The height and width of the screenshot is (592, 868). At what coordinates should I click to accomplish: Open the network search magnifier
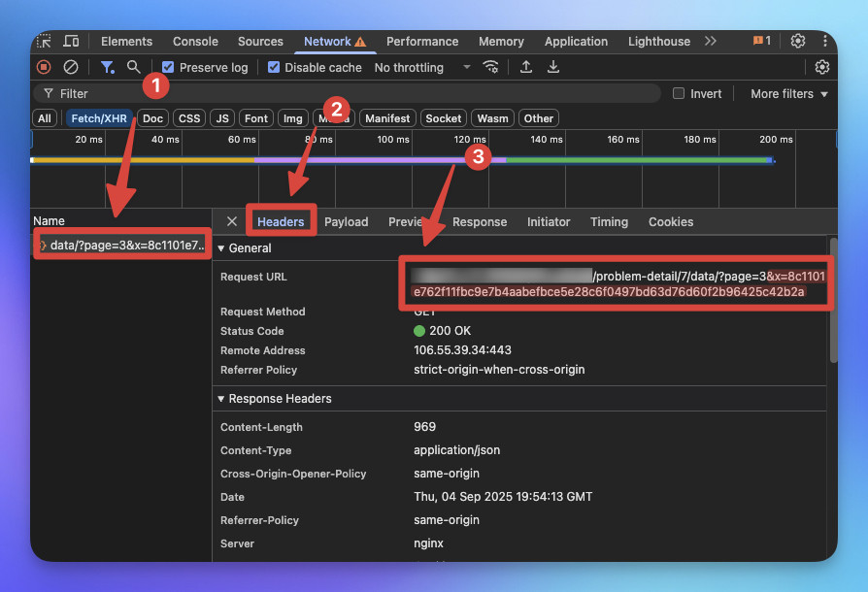[x=133, y=68]
